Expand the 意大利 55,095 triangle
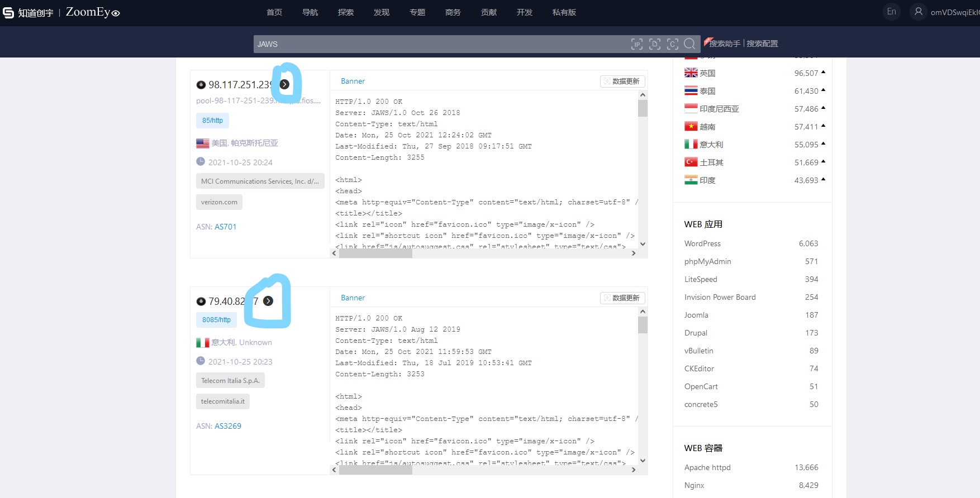The height and width of the screenshot is (498, 980). coord(823,143)
